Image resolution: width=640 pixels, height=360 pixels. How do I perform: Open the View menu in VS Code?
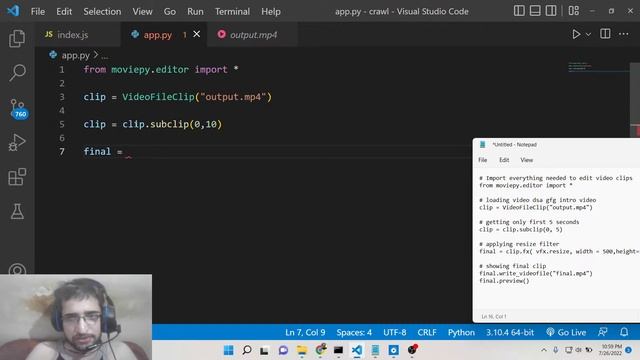click(142, 11)
